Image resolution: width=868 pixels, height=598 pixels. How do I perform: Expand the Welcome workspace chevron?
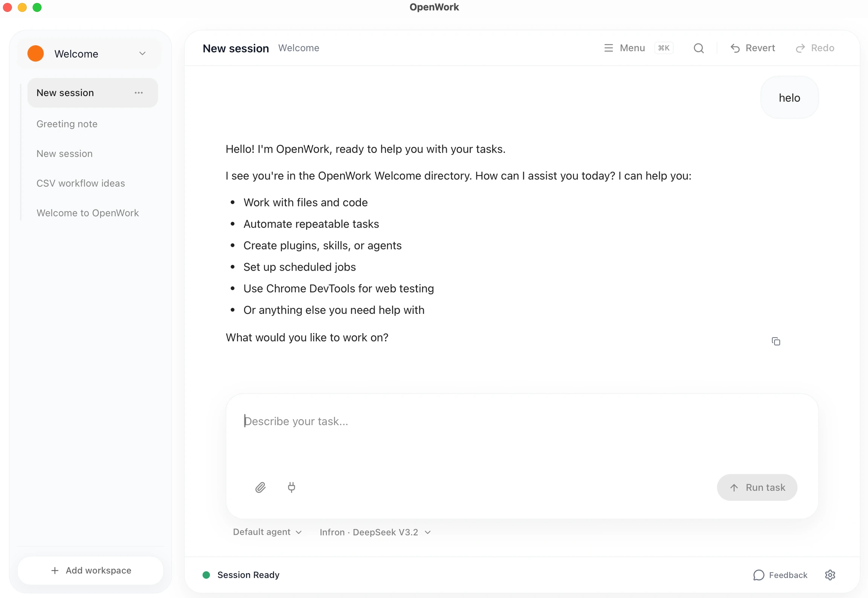coord(142,53)
